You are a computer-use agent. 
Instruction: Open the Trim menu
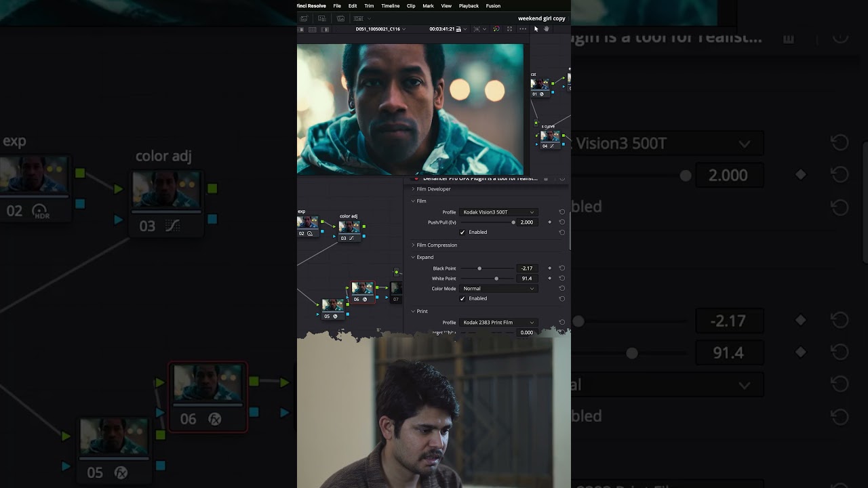click(x=369, y=6)
